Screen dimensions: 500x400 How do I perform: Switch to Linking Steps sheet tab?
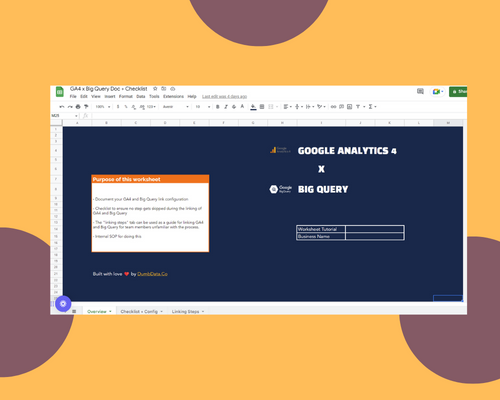point(188,311)
